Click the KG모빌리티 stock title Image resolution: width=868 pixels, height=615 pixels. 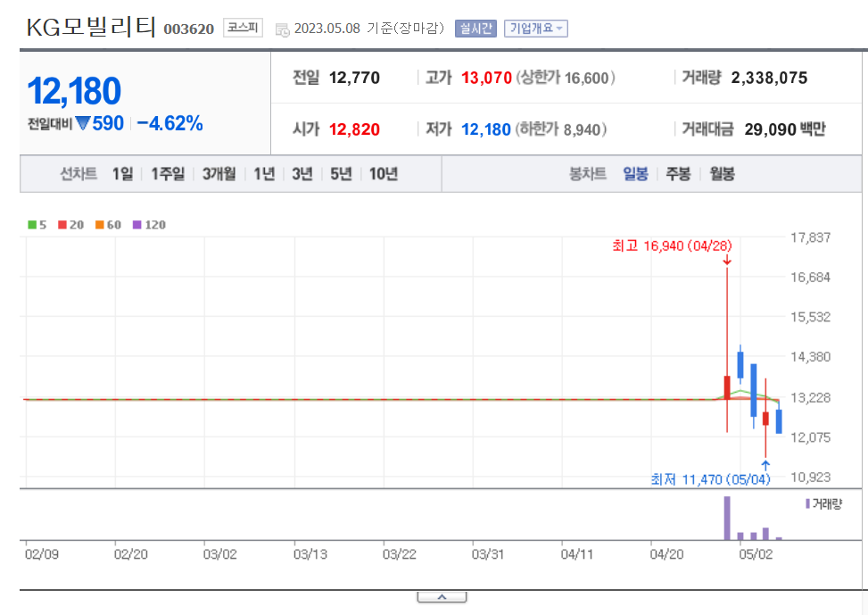pyautogui.click(x=91, y=27)
